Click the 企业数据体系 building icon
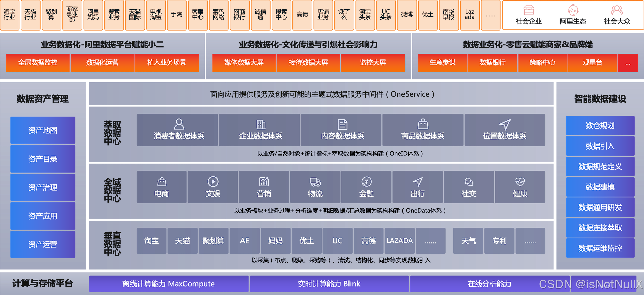 (x=261, y=124)
